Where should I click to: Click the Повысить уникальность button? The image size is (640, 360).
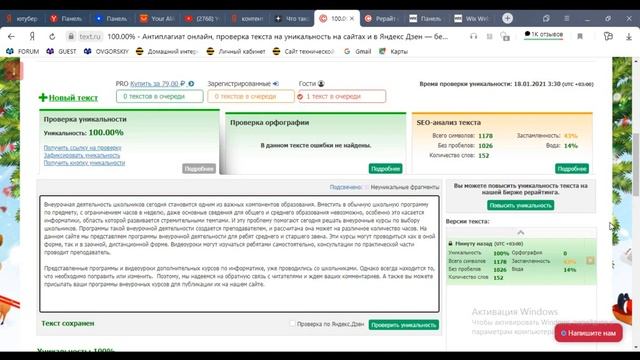click(520, 205)
